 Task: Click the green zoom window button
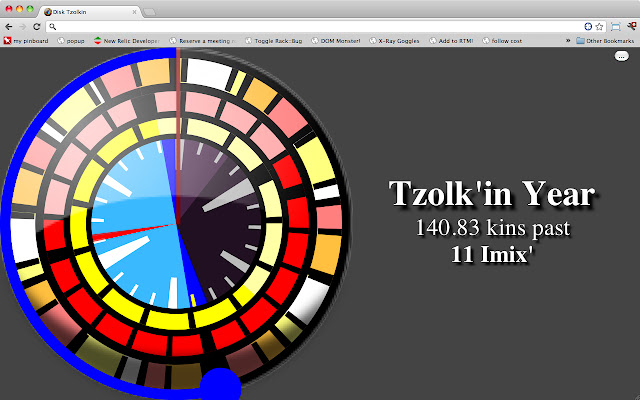pyautogui.click(x=30, y=9)
